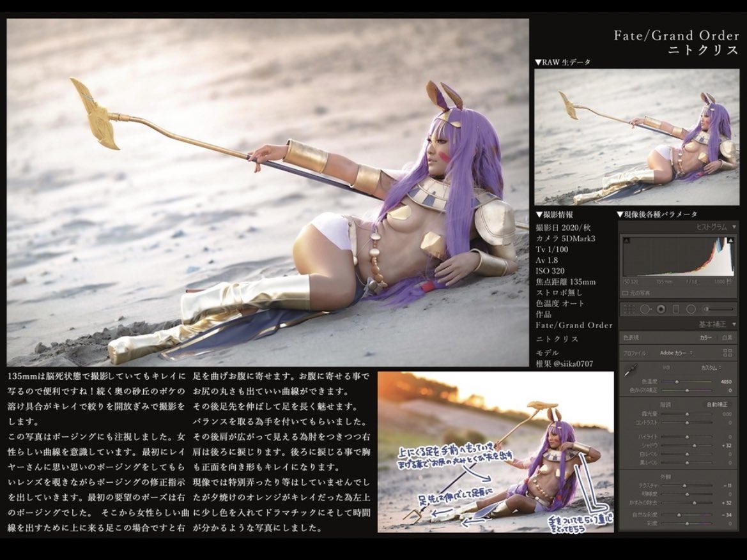Toggle highlight clipping indicator in histogram
The image size is (747, 560).
tap(730, 241)
